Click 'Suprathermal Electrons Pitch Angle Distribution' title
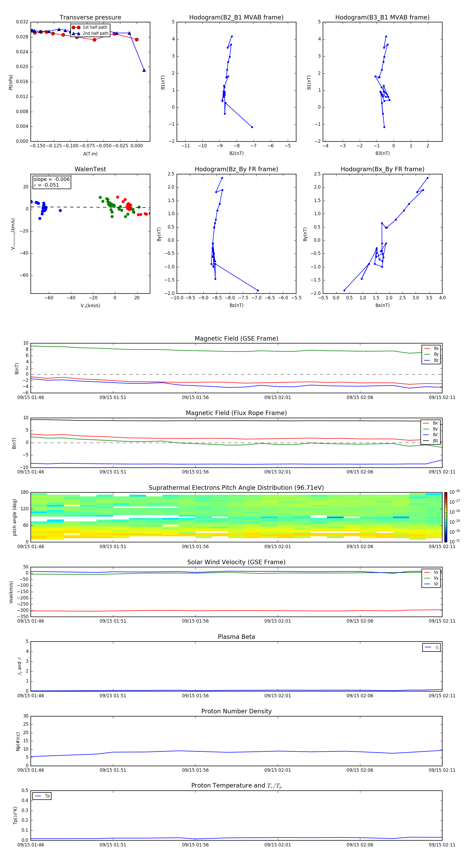 click(x=236, y=488)
